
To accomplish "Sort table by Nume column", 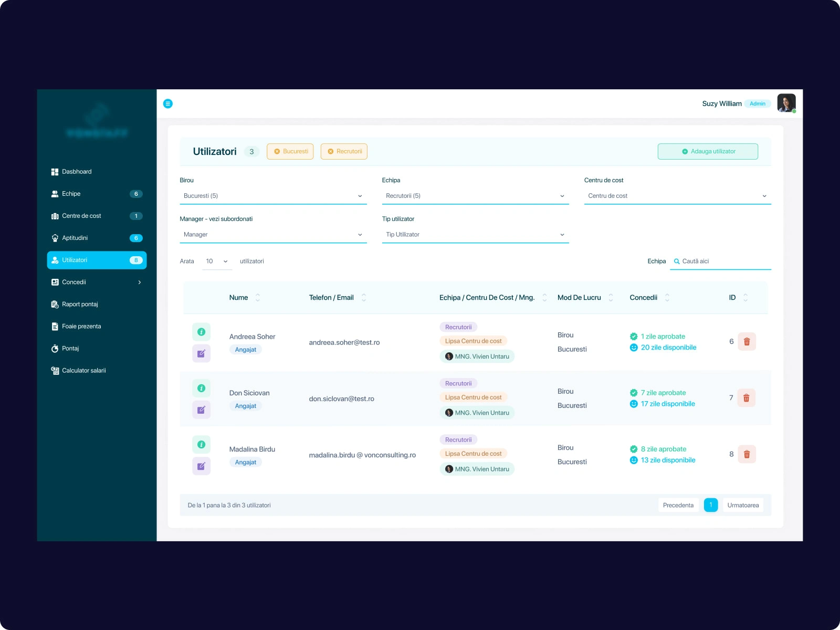I will [258, 298].
